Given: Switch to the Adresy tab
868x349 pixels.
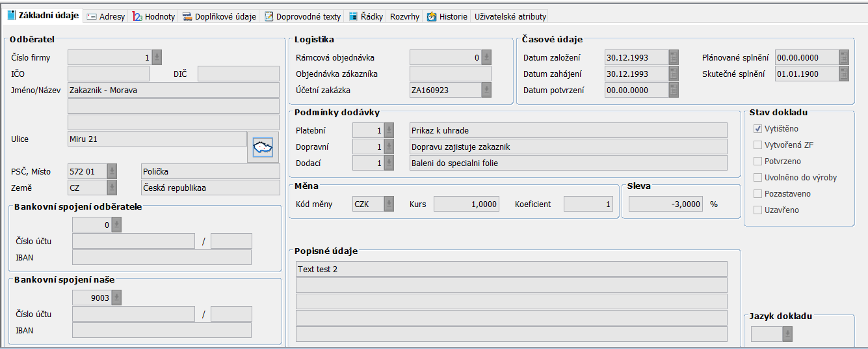Looking at the screenshot, I should pos(106,16).
